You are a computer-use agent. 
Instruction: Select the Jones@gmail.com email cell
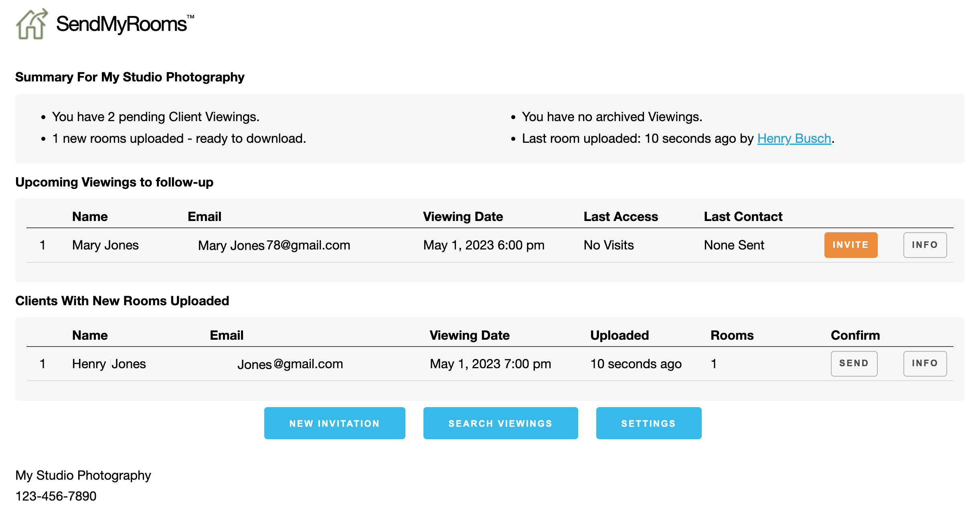point(290,364)
